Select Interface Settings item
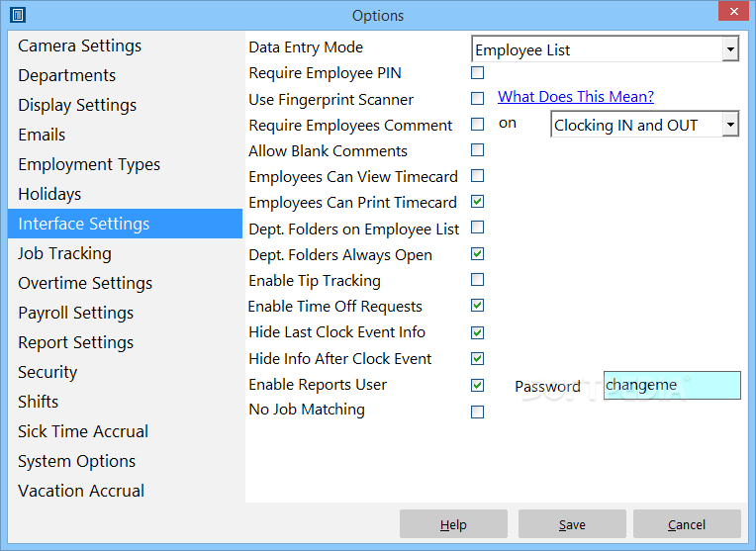 (x=125, y=224)
